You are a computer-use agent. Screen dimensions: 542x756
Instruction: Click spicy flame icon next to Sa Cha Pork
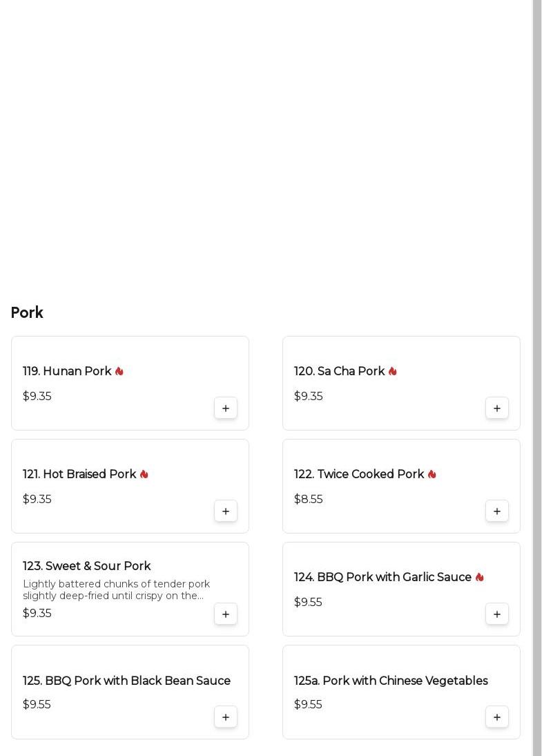point(393,372)
